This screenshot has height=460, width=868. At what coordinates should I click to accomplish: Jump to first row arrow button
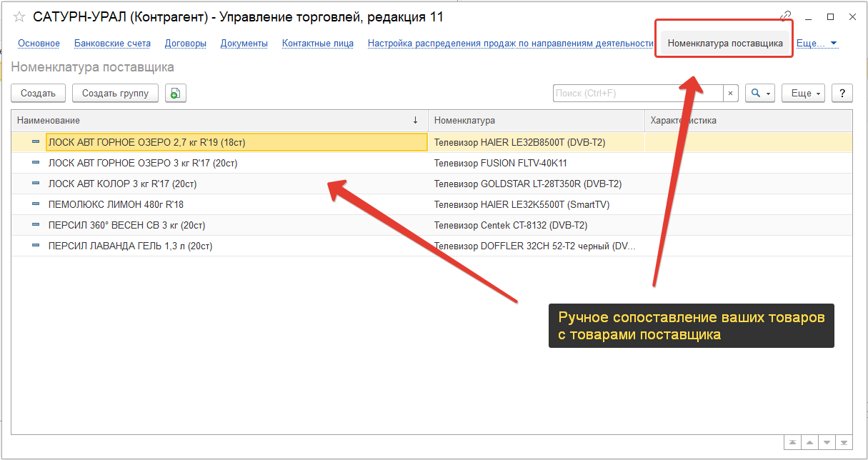tap(792, 441)
